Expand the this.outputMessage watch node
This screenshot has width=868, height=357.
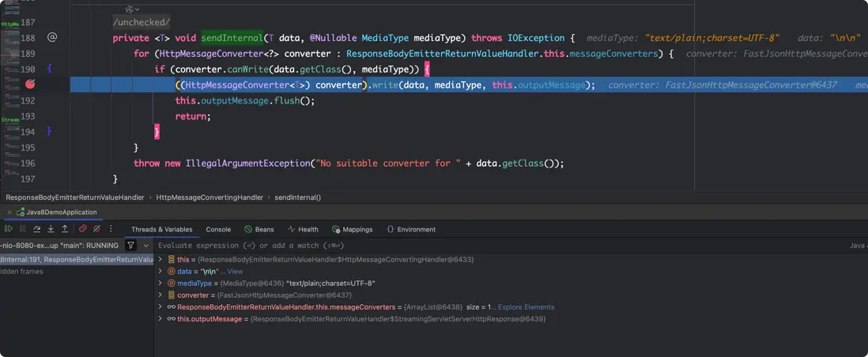tap(160, 319)
